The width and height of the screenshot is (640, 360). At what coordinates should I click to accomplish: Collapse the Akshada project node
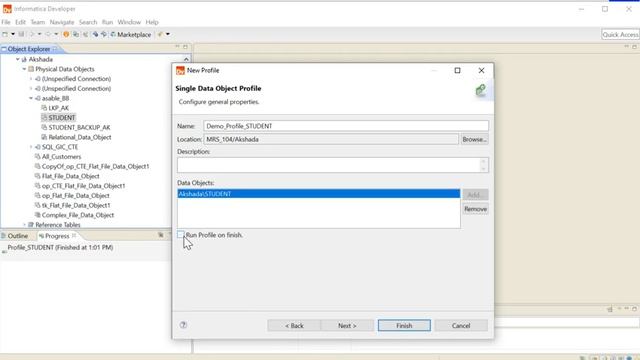pyautogui.click(x=18, y=59)
